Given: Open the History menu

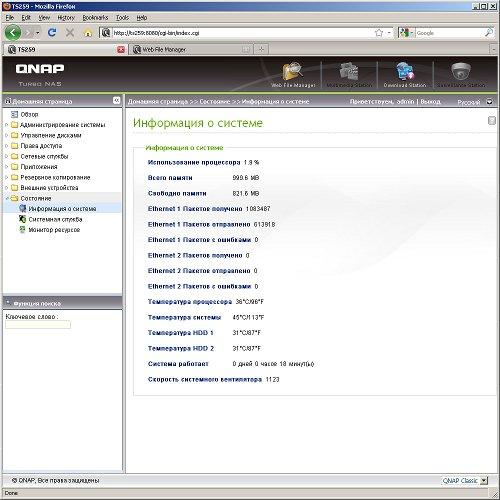Looking at the screenshot, I should (x=66, y=18).
